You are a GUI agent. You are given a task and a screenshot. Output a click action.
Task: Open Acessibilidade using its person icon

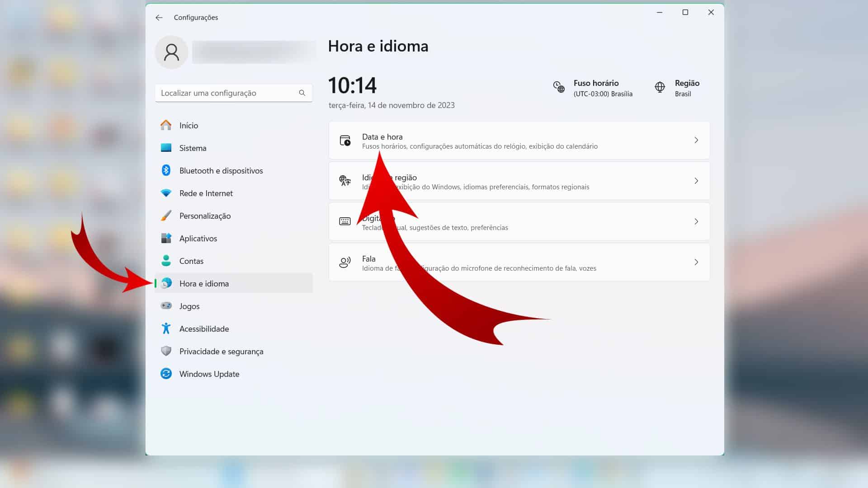coord(166,328)
